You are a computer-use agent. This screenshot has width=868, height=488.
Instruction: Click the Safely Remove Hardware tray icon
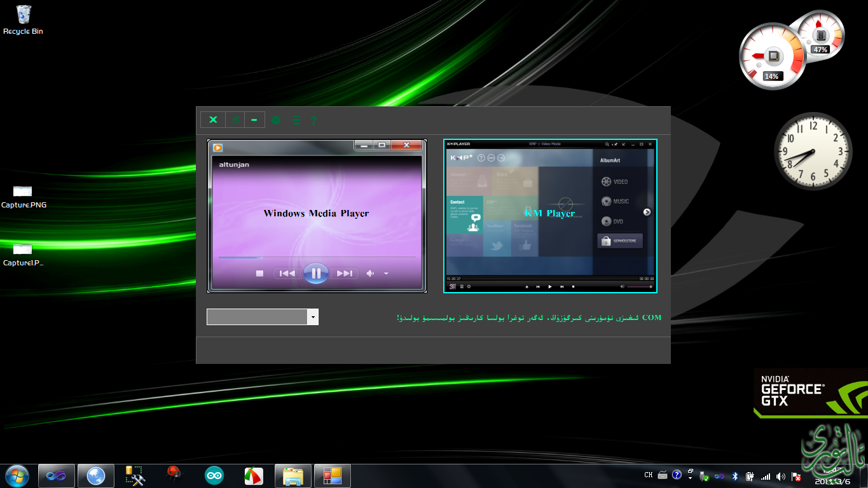click(705, 476)
